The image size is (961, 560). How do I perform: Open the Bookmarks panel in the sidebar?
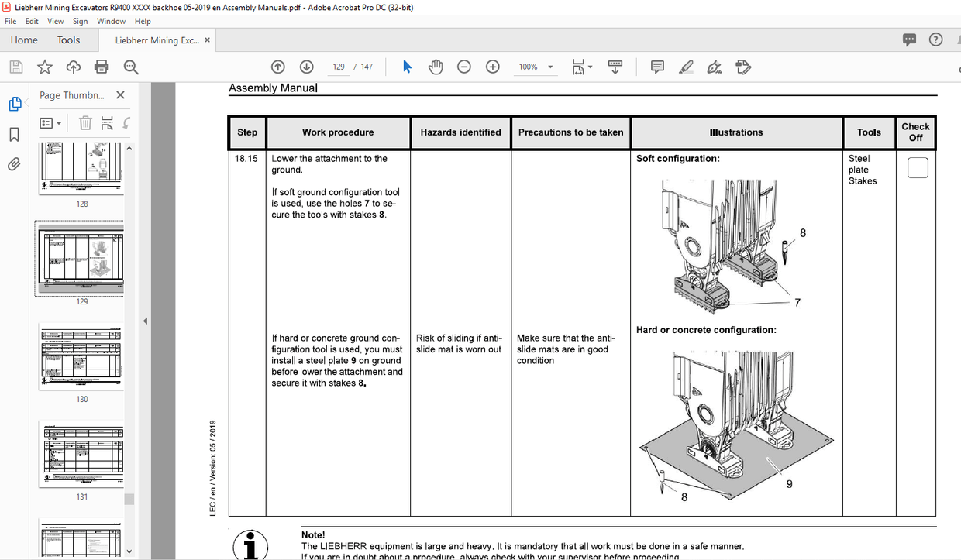pyautogui.click(x=15, y=132)
